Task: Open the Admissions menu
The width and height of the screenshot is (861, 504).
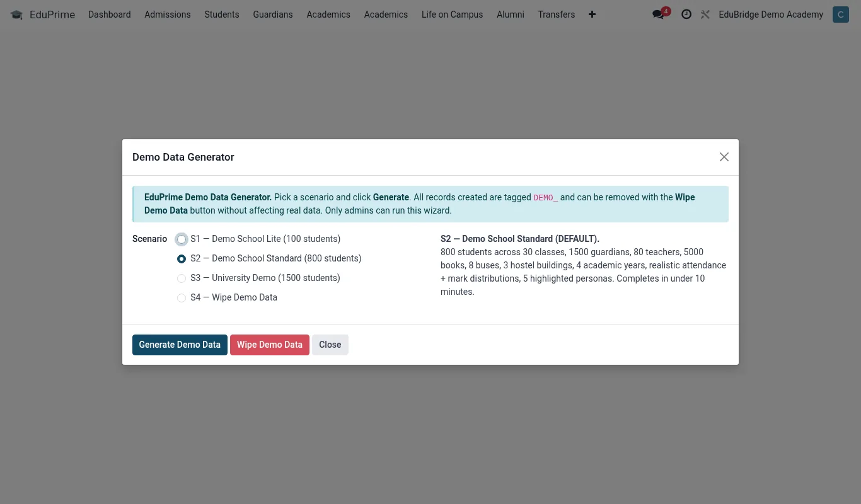Action: [x=168, y=14]
